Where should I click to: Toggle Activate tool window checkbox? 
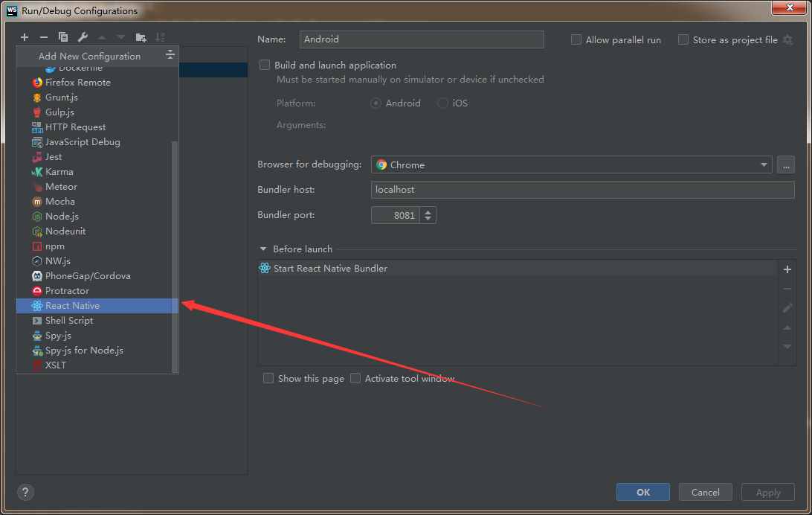coord(355,379)
